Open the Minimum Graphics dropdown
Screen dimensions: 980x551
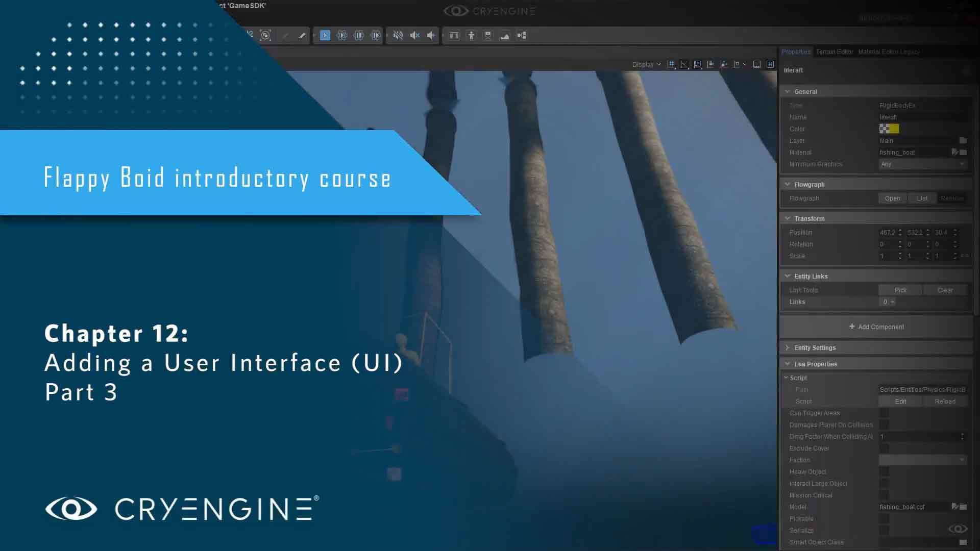tap(922, 164)
